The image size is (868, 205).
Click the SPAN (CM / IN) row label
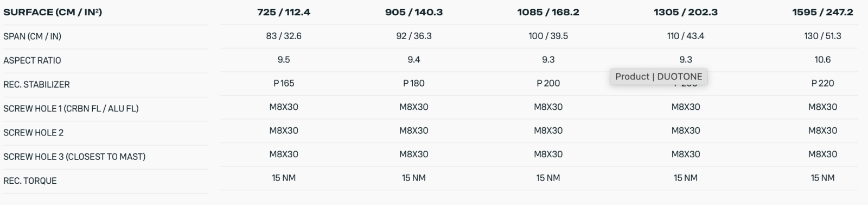pyautogui.click(x=32, y=36)
